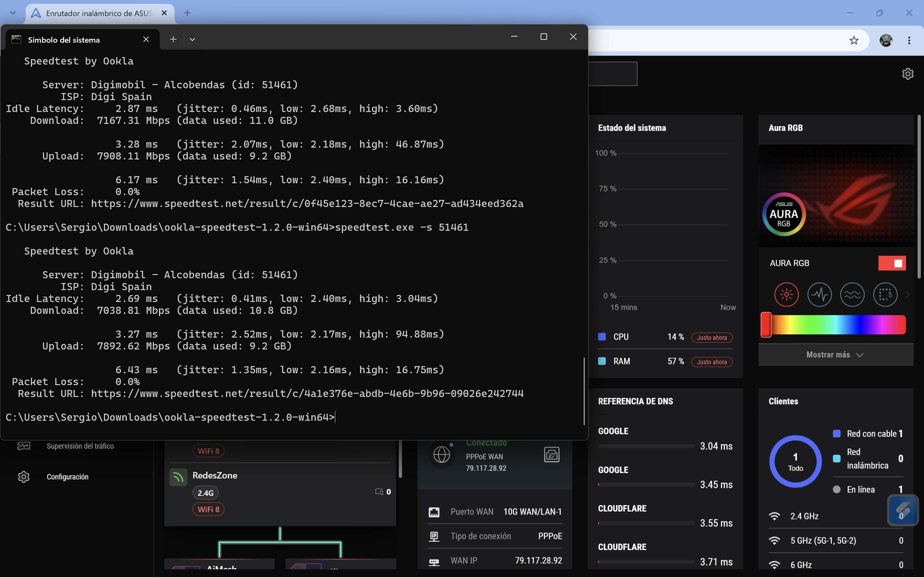Expand Mostrar más in Aura RGB panel
Image resolution: width=924 pixels, height=577 pixels.
point(835,355)
